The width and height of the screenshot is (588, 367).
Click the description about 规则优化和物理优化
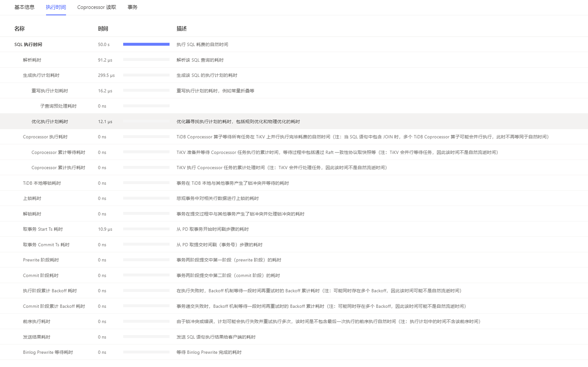click(x=238, y=121)
